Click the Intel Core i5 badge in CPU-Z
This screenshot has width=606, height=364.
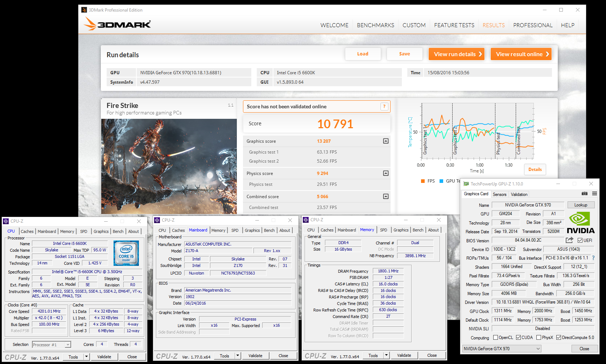click(x=126, y=254)
